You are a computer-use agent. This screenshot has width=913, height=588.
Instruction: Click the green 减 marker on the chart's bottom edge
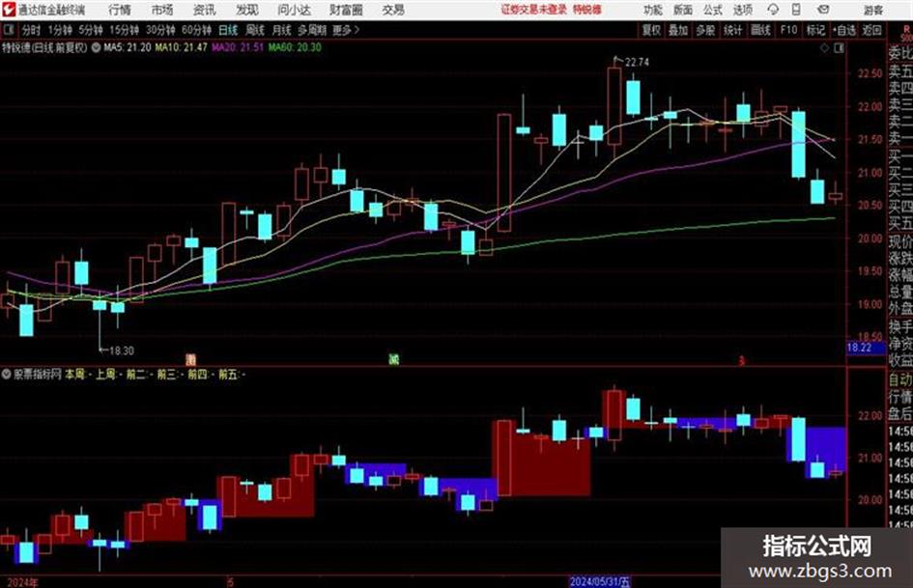tap(393, 360)
